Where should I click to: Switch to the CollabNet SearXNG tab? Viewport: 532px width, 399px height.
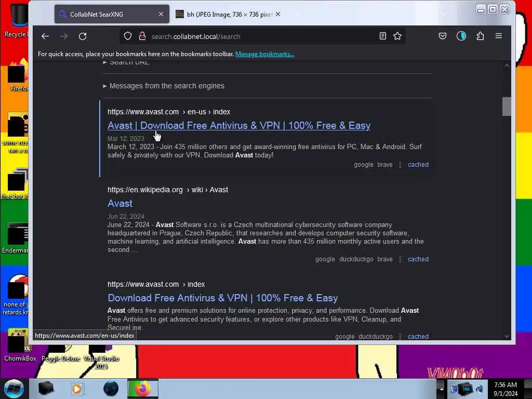point(112,14)
